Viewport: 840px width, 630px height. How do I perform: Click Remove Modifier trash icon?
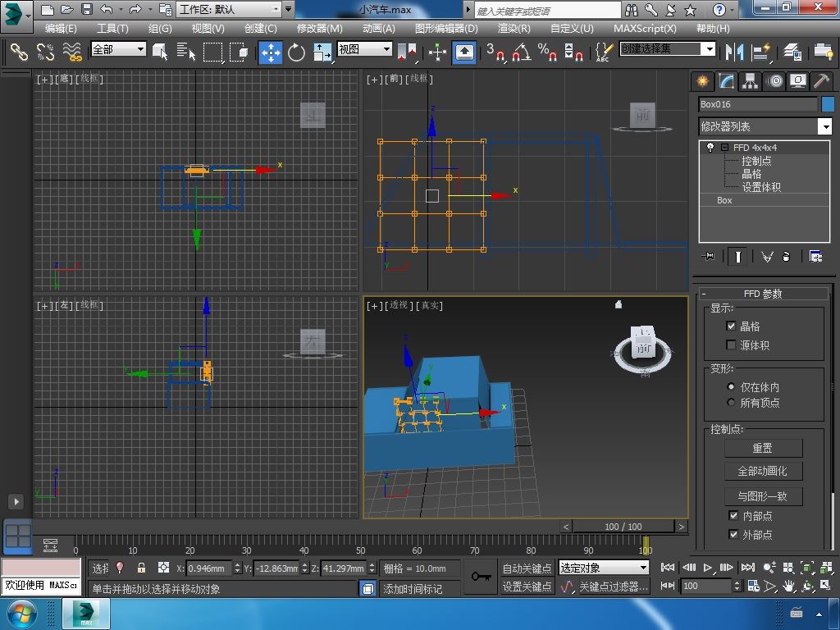(786, 257)
